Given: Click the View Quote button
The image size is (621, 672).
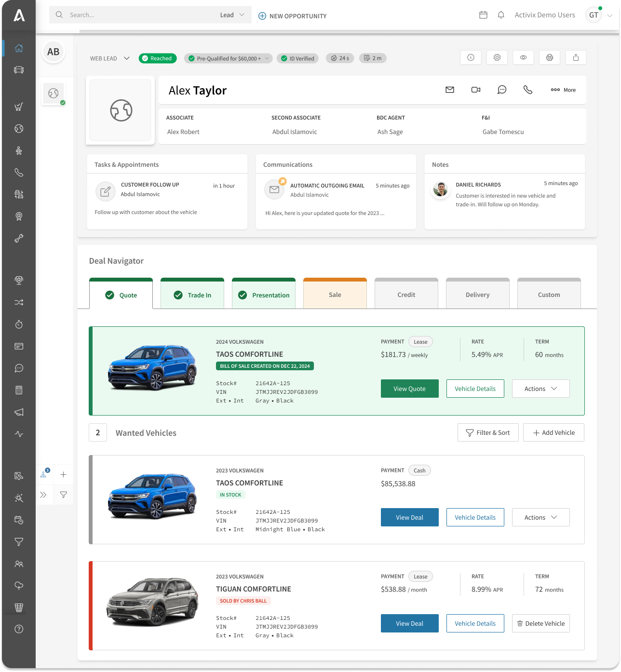Looking at the screenshot, I should (x=409, y=389).
